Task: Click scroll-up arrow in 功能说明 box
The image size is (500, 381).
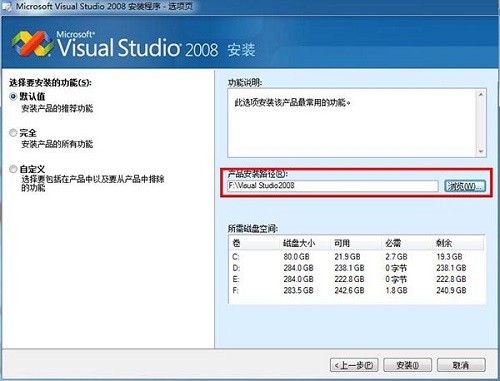Action: coord(481,95)
